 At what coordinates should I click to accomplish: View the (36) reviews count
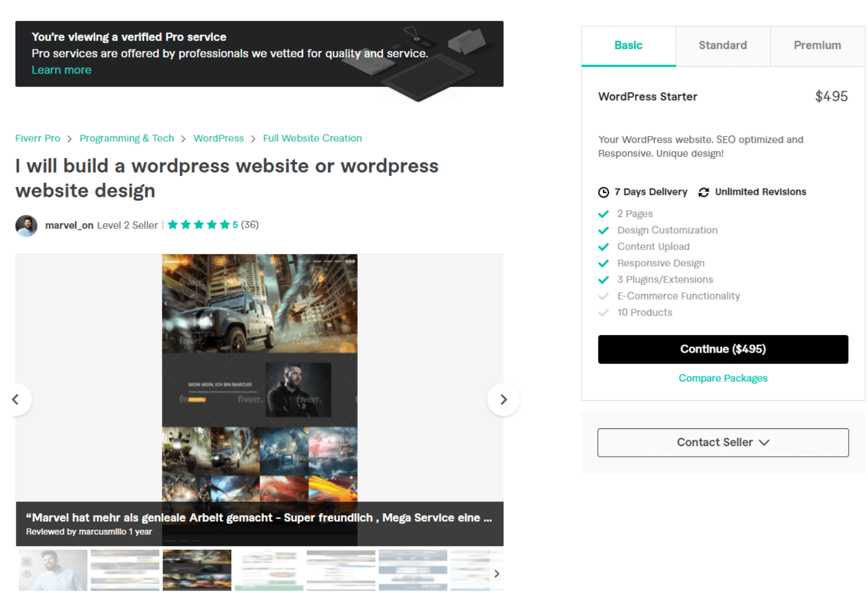click(250, 225)
